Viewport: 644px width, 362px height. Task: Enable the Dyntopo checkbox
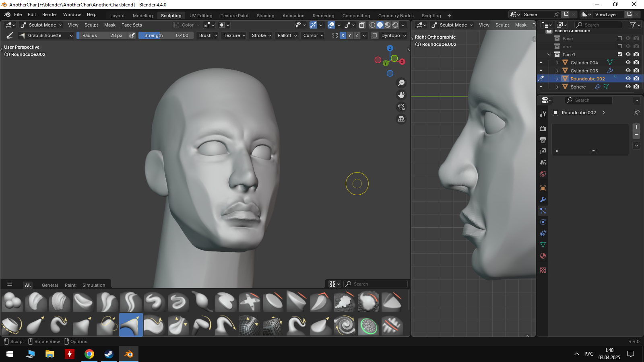pyautogui.click(x=375, y=35)
